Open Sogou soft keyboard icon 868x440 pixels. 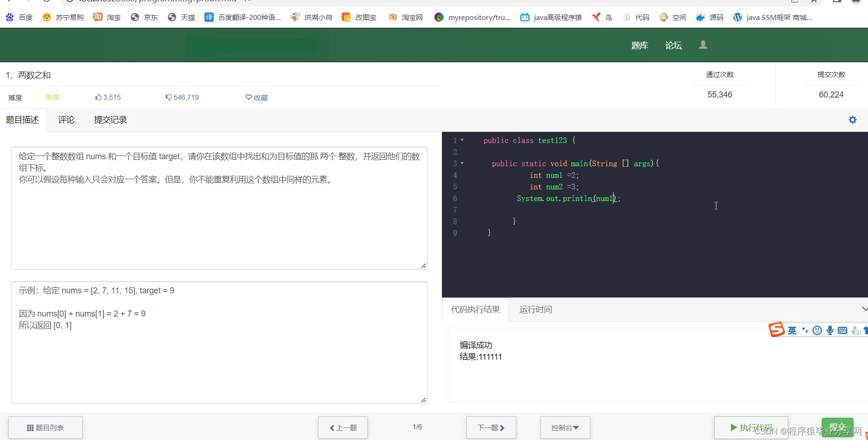pos(842,330)
